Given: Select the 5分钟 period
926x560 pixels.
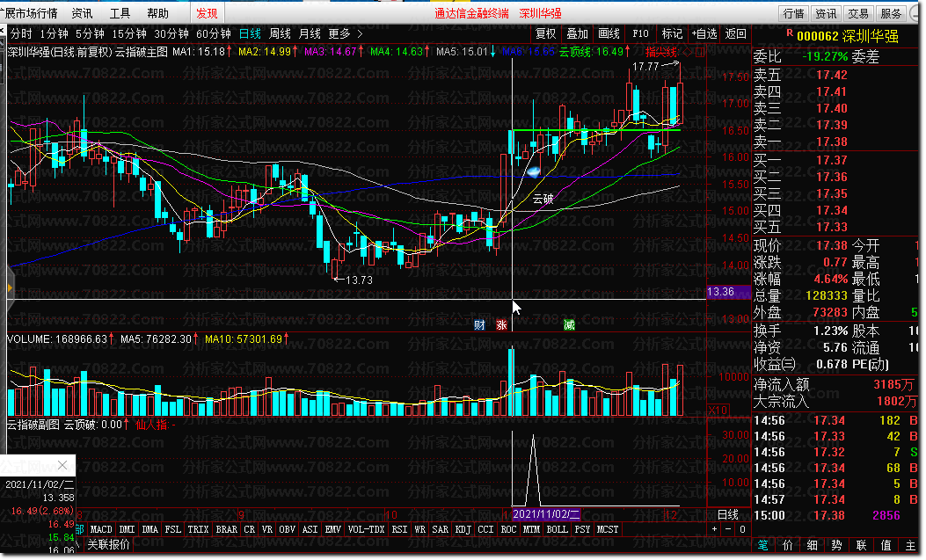Looking at the screenshot, I should (x=90, y=34).
